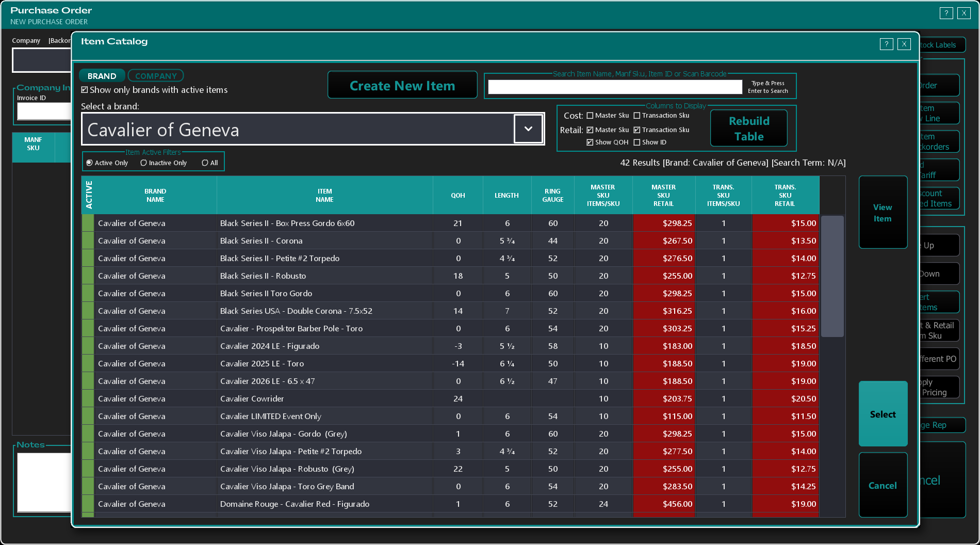Click Notes box in Purchase Order window

pos(44,482)
